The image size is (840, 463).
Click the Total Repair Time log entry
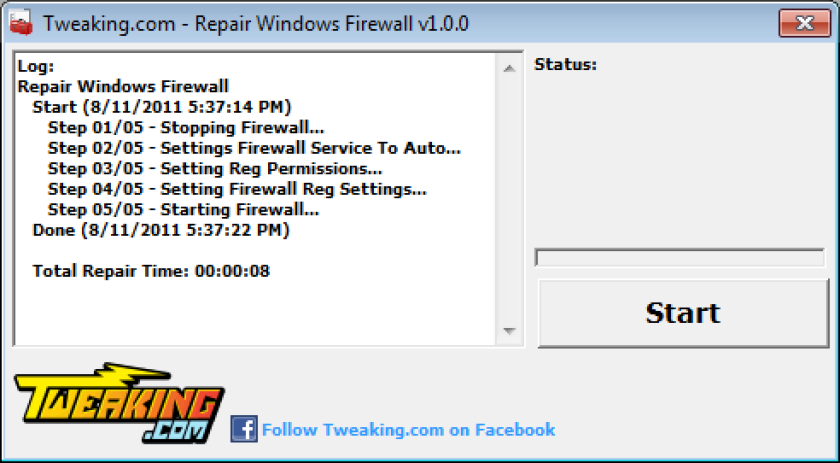coord(151,271)
